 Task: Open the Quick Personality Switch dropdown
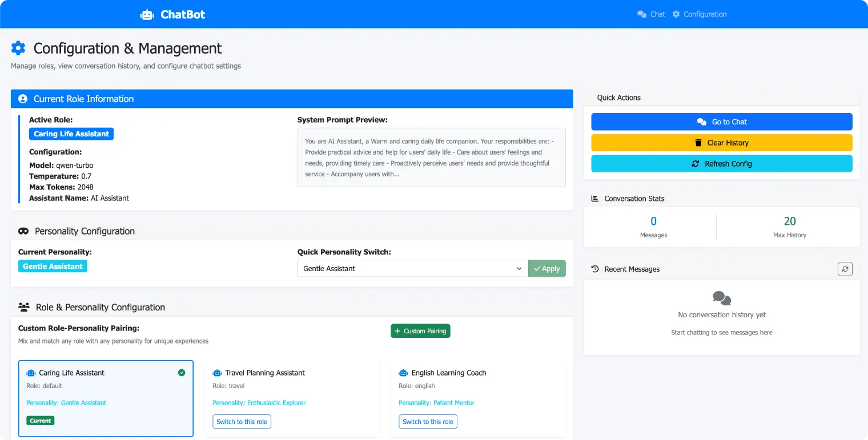coord(412,268)
